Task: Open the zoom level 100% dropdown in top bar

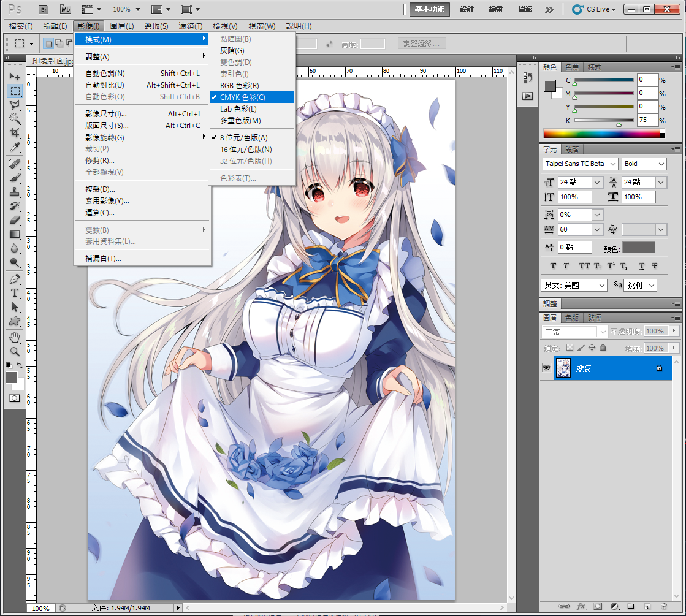Action: 138,9
